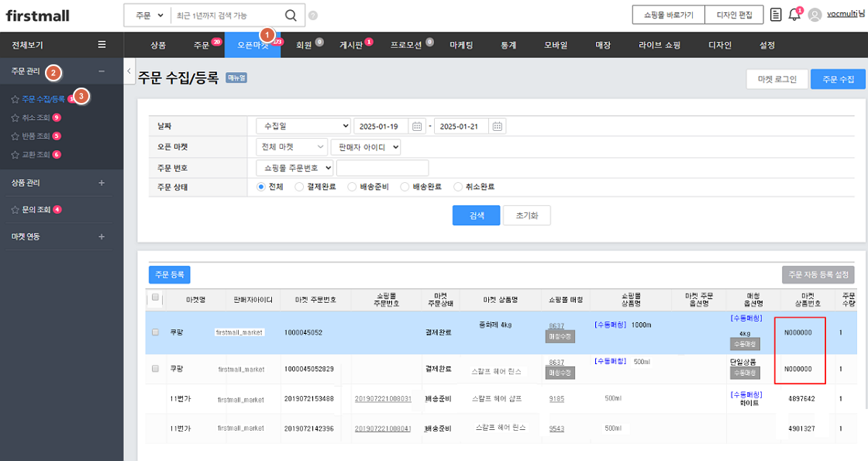
Task: Click 수동매칭 button in the 4kg row
Action: [745, 344]
